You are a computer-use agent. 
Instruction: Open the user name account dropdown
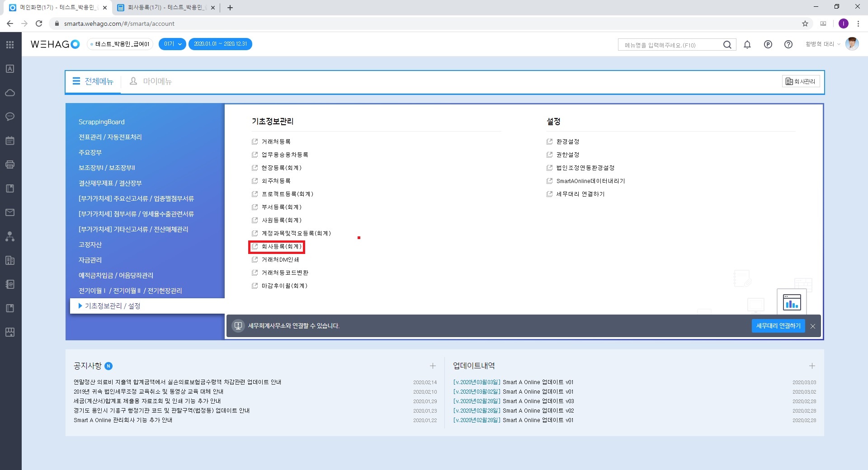(x=822, y=44)
